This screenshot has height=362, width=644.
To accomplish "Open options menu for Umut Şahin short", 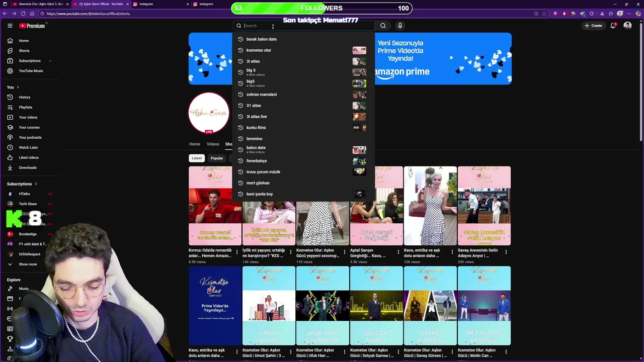I will click(291, 351).
